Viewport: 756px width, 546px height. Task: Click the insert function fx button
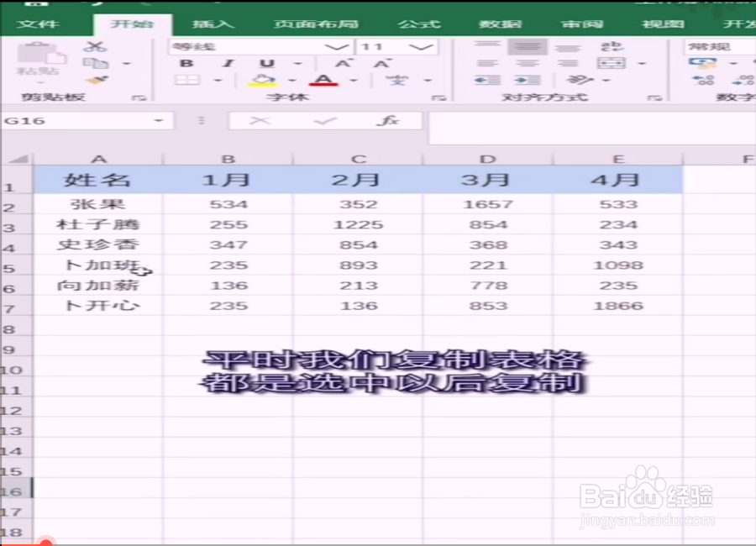[388, 121]
